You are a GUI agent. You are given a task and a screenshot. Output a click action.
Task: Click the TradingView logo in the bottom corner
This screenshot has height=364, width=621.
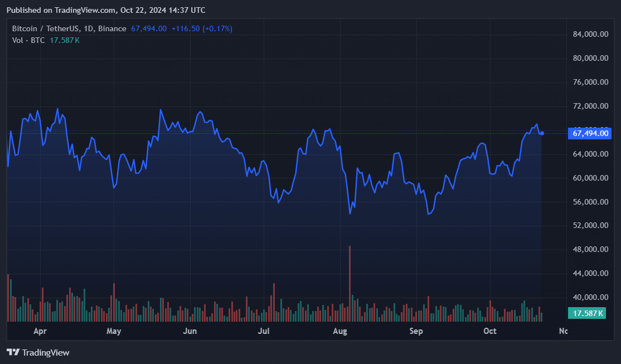[x=37, y=352]
